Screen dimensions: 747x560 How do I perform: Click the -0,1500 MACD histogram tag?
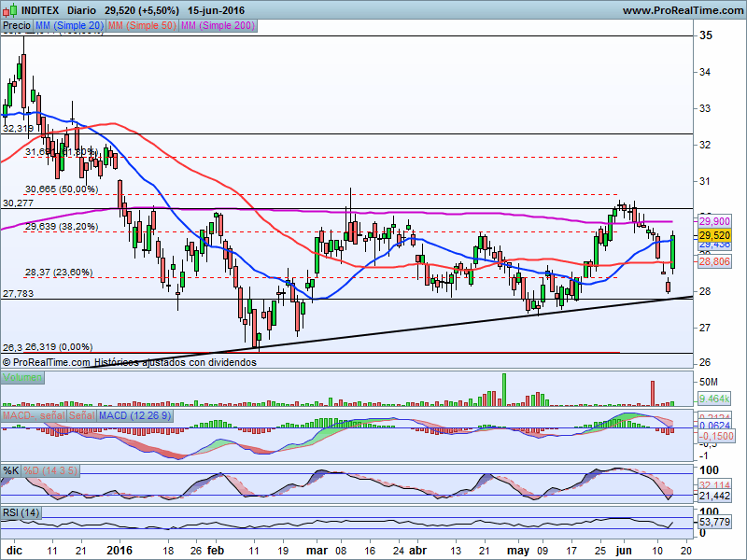click(716, 436)
